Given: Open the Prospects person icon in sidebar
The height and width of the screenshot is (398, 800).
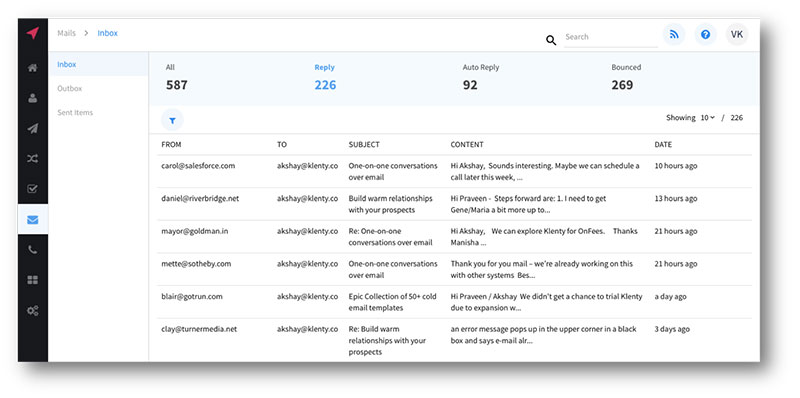Looking at the screenshot, I should click(x=33, y=98).
